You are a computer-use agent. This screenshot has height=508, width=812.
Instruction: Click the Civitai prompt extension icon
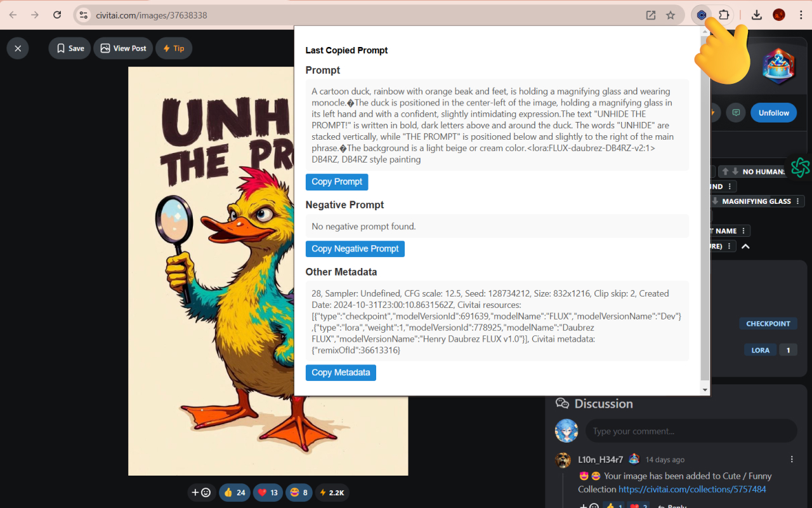702,15
